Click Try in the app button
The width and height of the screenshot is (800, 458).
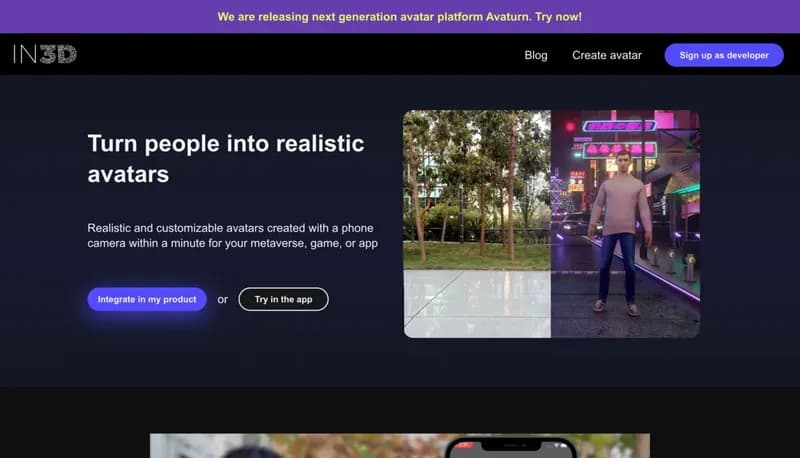click(x=283, y=299)
